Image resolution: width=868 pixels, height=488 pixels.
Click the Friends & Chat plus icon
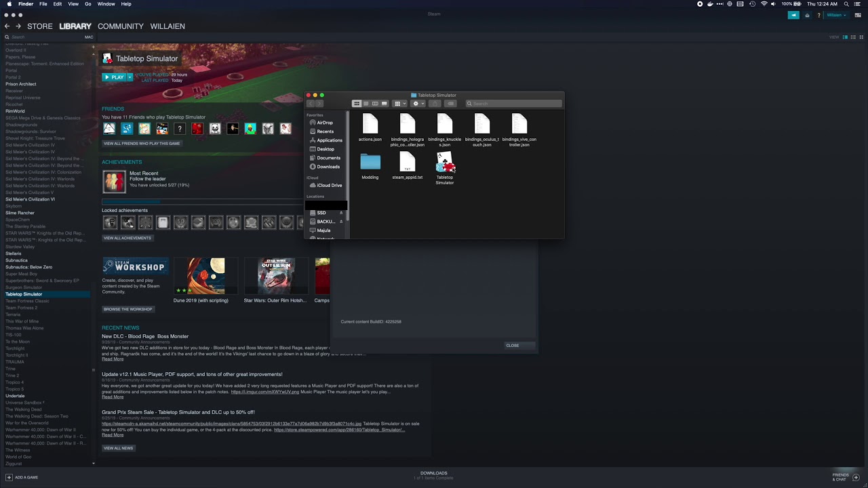click(856, 477)
